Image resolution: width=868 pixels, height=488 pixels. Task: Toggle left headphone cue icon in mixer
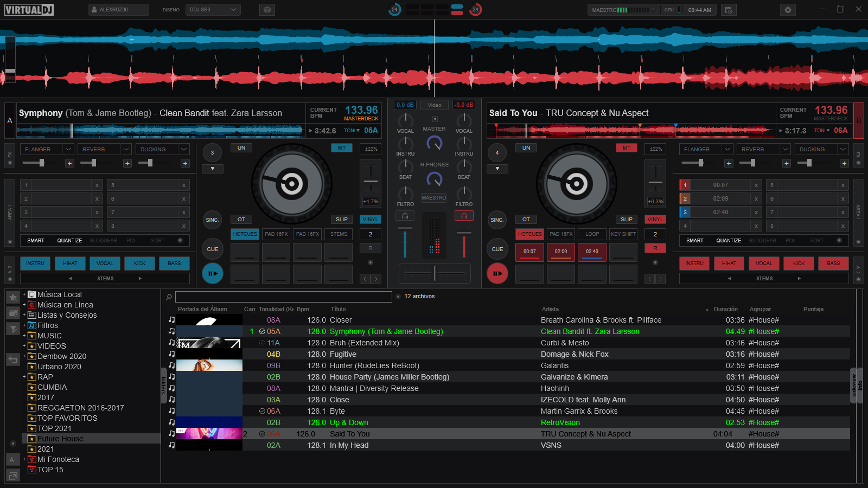coord(405,216)
